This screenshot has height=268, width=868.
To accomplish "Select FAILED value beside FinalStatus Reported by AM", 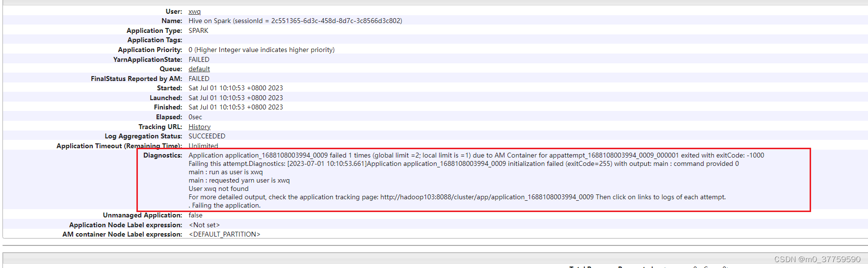I will coord(199,79).
